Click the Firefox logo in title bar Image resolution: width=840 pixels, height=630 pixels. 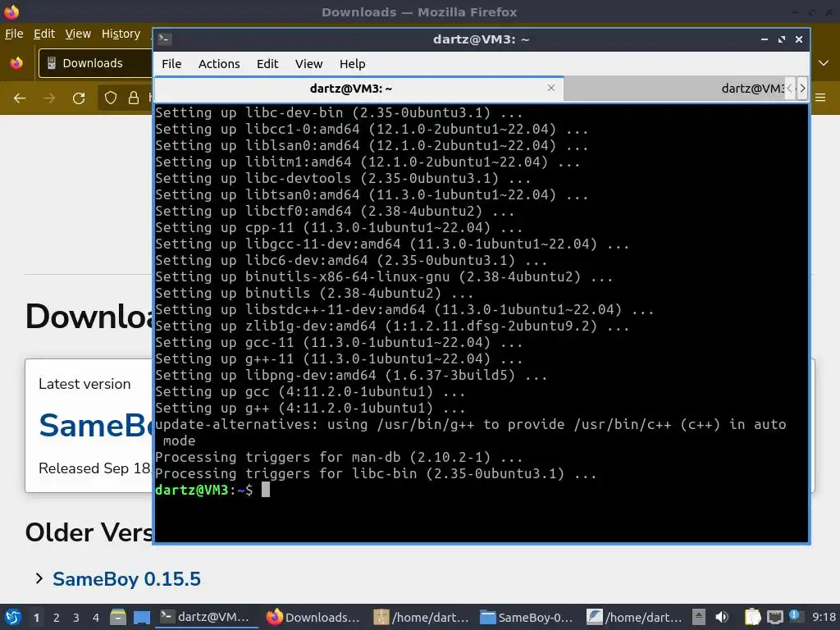(x=11, y=11)
